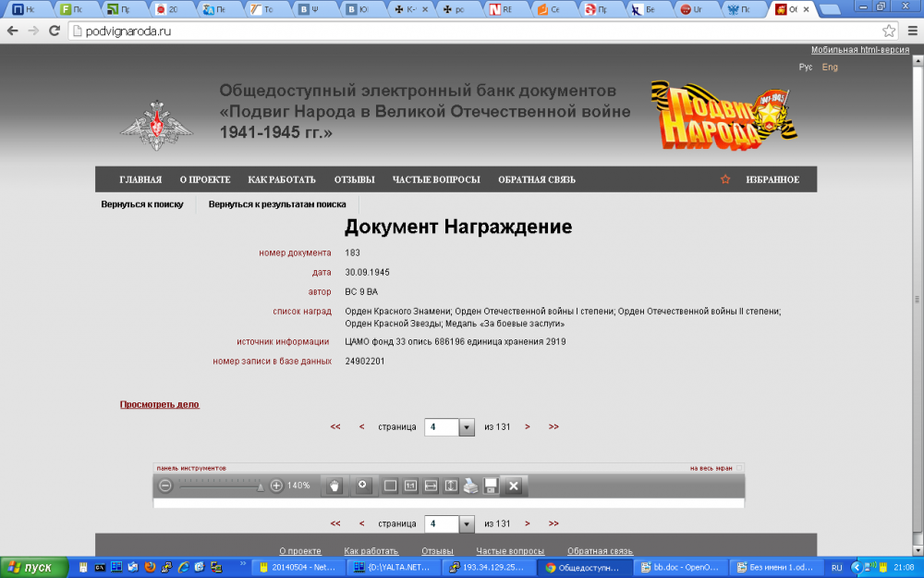Image resolution: width=924 pixels, height=578 pixels.
Task: Bookmark page with Chrome star icon
Action: (x=889, y=31)
